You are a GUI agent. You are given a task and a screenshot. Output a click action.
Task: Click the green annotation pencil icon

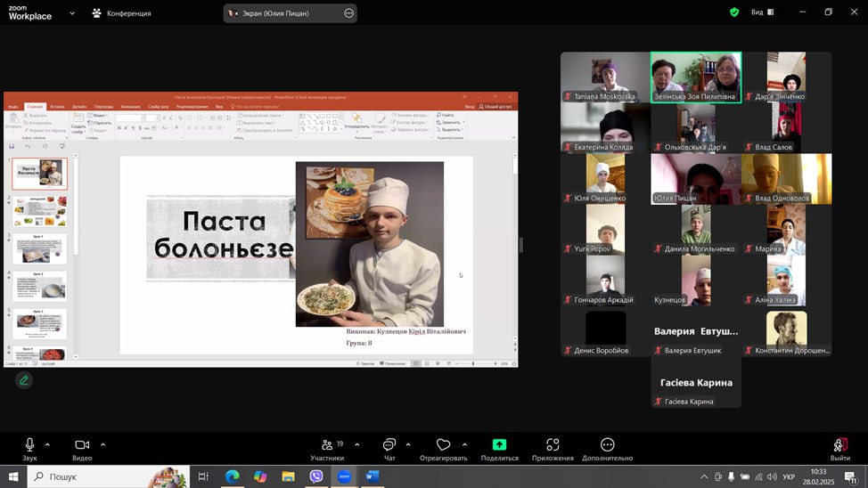coord(24,380)
